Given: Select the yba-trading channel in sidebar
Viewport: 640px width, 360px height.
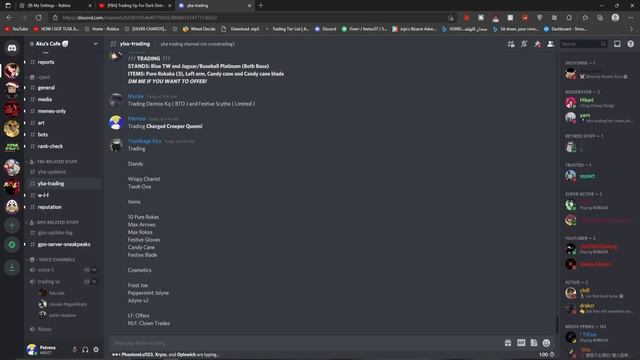Looking at the screenshot, I should coord(63,184).
